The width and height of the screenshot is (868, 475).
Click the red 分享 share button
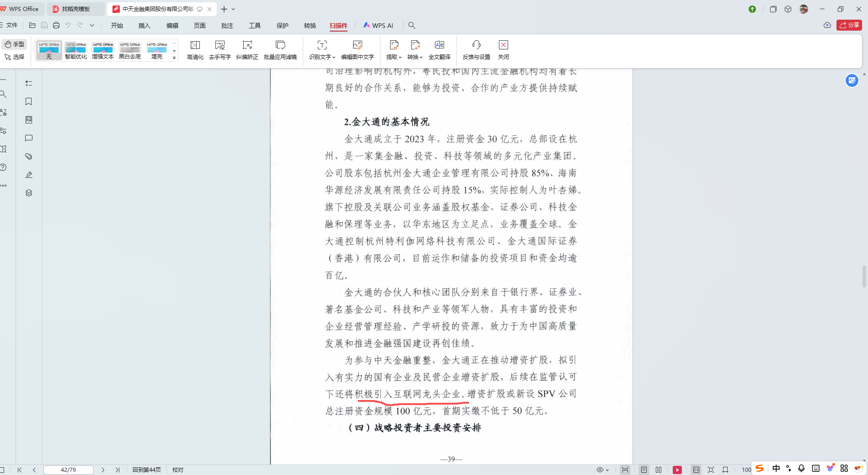(849, 25)
